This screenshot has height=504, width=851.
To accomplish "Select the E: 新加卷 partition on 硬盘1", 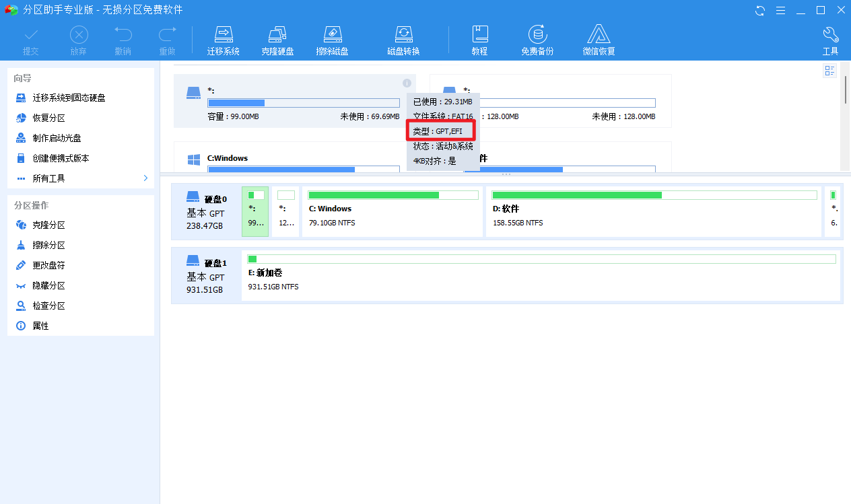I will [539, 275].
